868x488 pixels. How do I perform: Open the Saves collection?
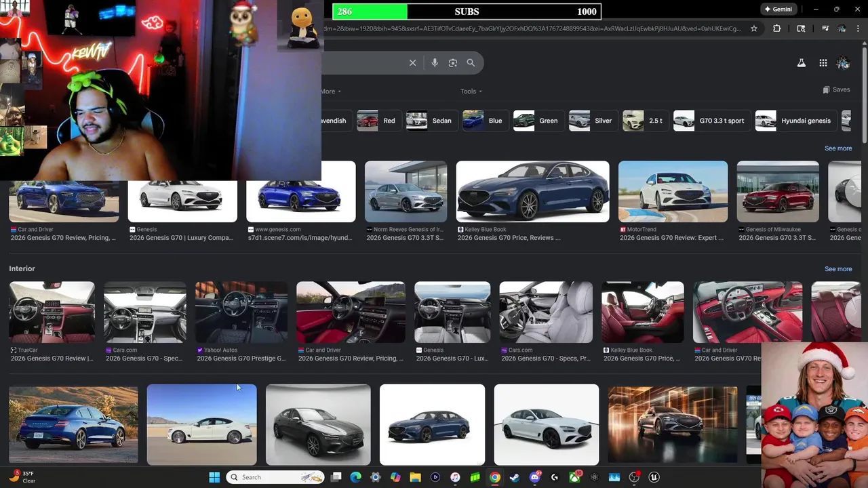836,89
